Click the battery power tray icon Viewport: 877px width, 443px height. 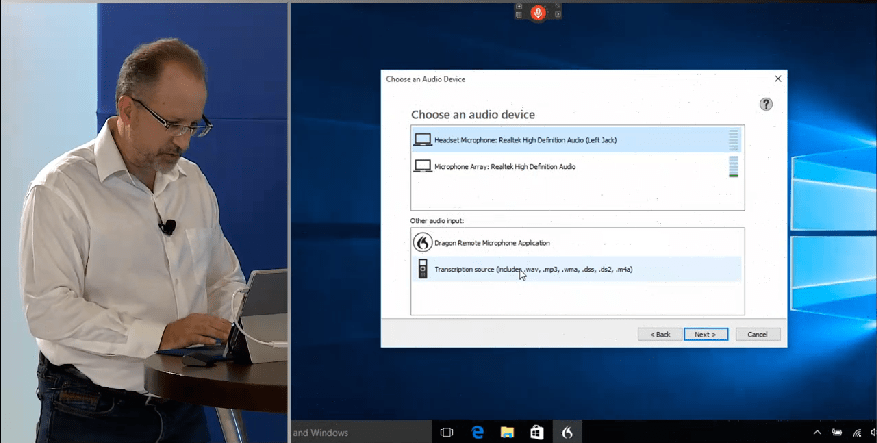(837, 432)
